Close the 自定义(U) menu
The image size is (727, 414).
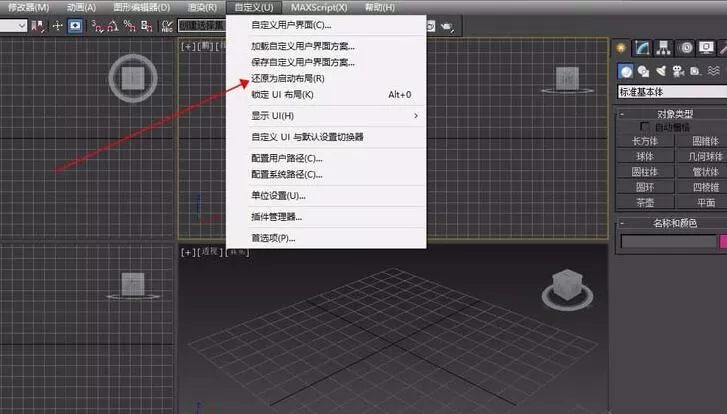pyautogui.click(x=254, y=7)
